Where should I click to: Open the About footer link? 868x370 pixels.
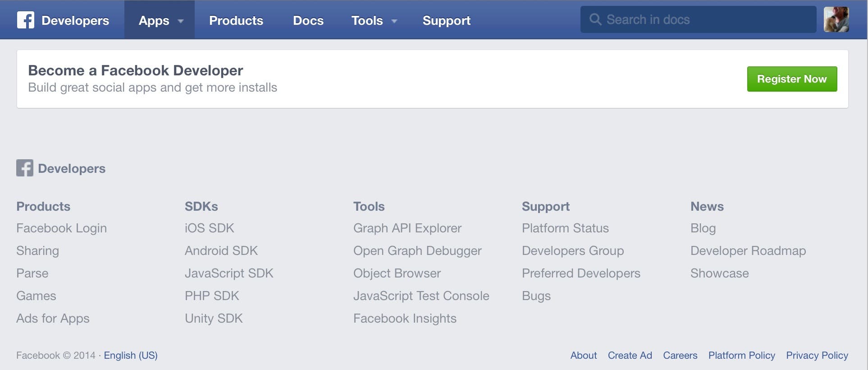click(x=584, y=355)
